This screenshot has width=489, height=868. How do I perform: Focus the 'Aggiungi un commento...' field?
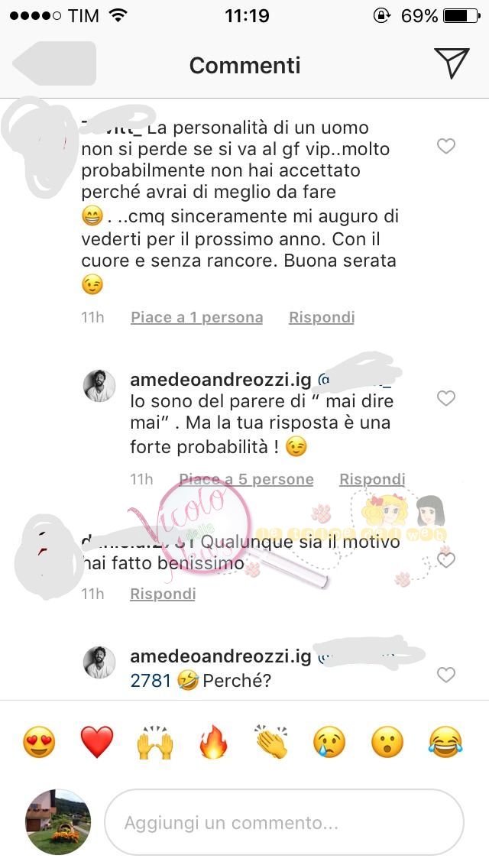click(x=284, y=822)
